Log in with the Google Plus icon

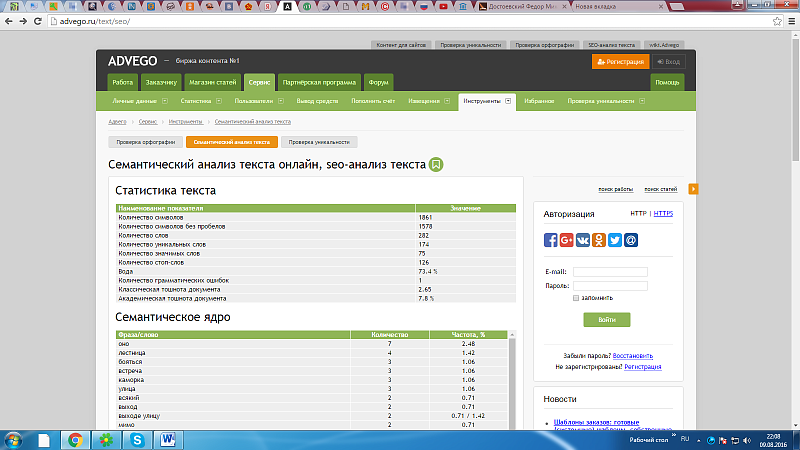(x=566, y=240)
